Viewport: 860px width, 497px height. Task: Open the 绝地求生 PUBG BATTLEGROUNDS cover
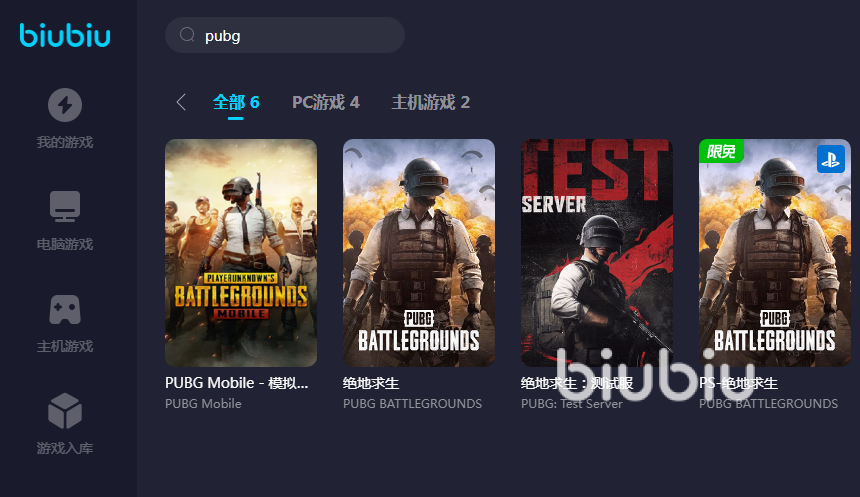419,252
